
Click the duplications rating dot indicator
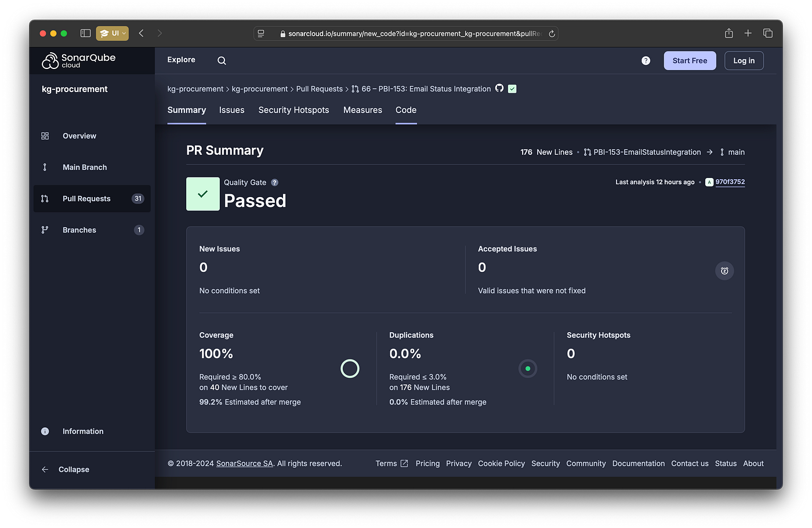coord(528,369)
